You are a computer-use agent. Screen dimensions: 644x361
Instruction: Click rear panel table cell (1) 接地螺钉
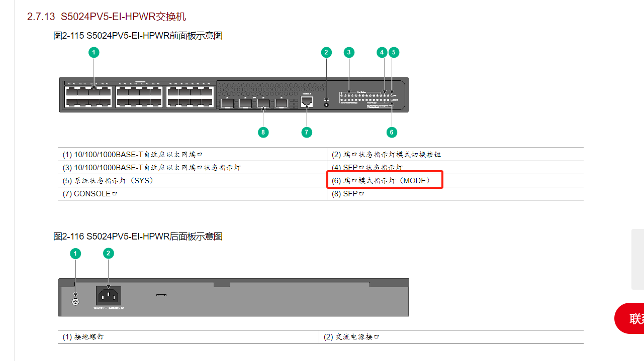[x=189, y=337]
